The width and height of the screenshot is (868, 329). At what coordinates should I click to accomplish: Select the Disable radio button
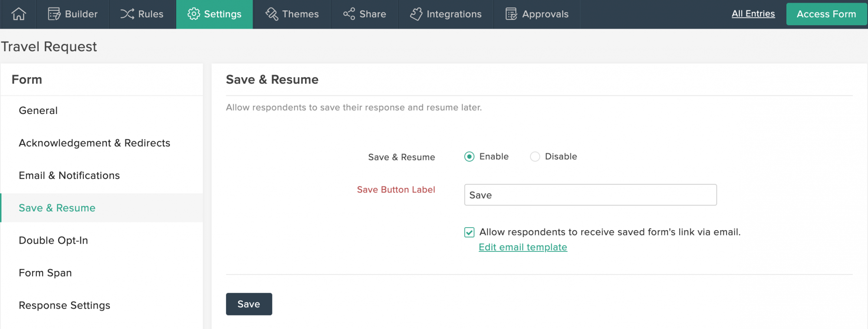click(535, 156)
